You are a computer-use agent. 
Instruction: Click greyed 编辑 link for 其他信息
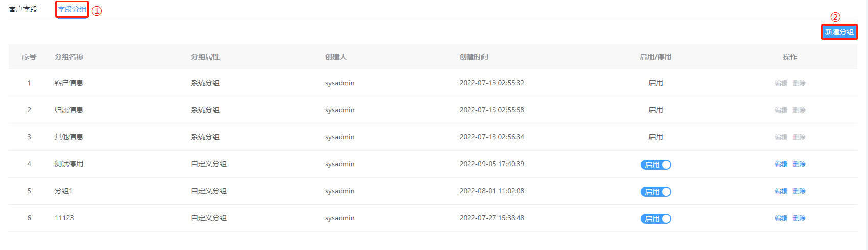click(781, 137)
